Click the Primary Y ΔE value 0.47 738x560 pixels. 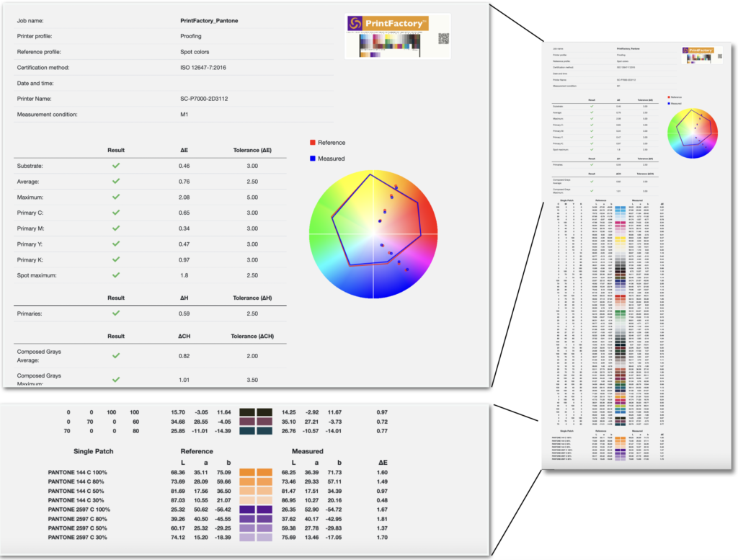tap(184, 244)
